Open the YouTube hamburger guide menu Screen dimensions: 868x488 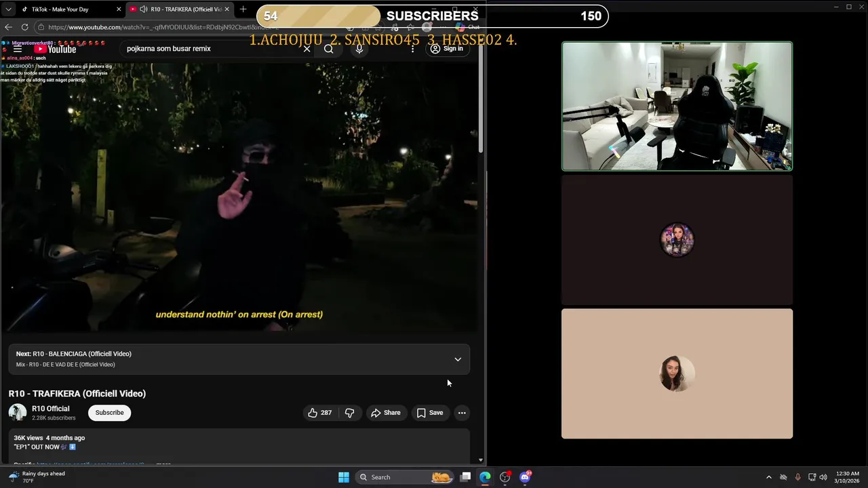(x=18, y=49)
